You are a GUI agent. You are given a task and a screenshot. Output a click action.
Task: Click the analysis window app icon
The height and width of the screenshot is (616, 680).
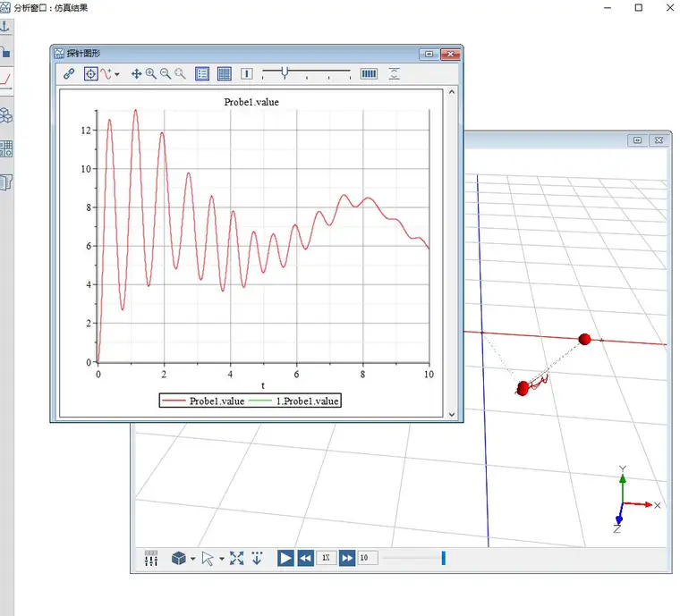[x=4, y=7]
